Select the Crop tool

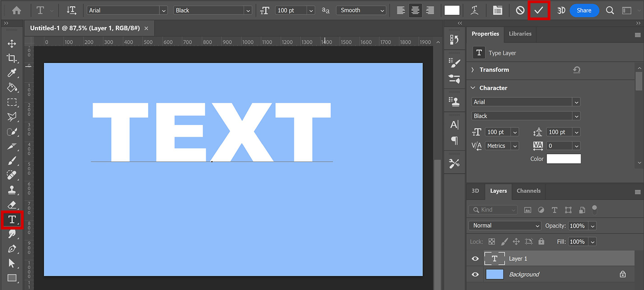click(x=12, y=58)
